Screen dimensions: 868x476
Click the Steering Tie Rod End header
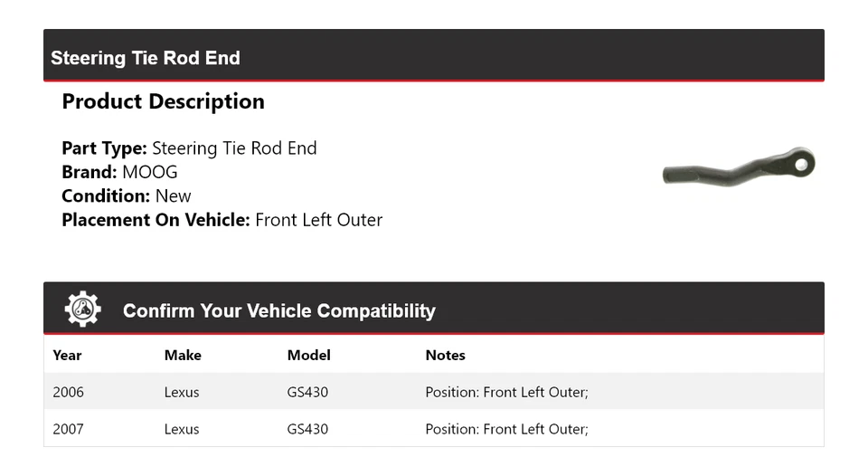pos(146,58)
